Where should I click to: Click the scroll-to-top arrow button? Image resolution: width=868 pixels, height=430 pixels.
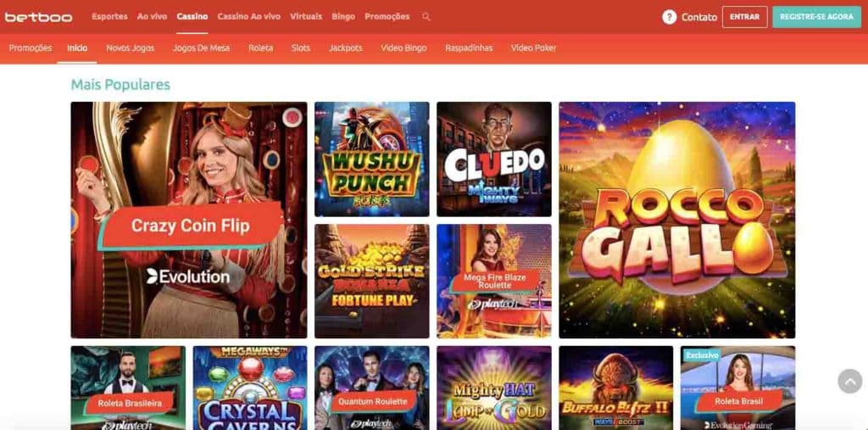point(849,382)
